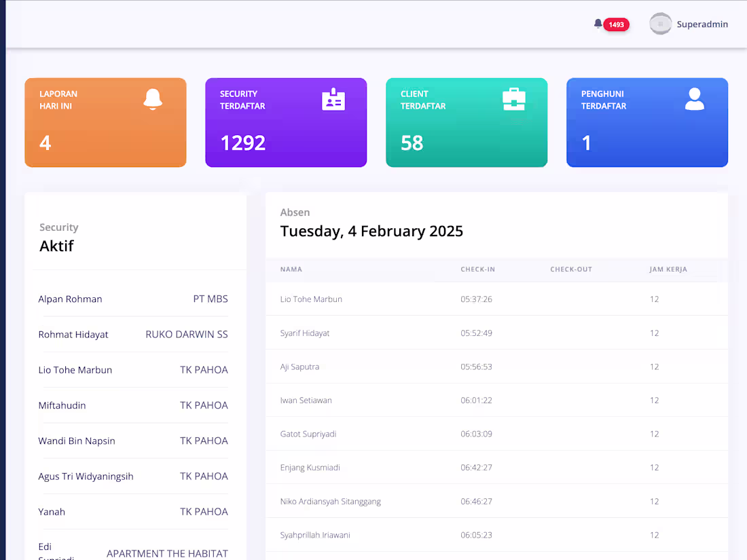Click the person icon on Penghuni Terdaftar card

click(693, 99)
